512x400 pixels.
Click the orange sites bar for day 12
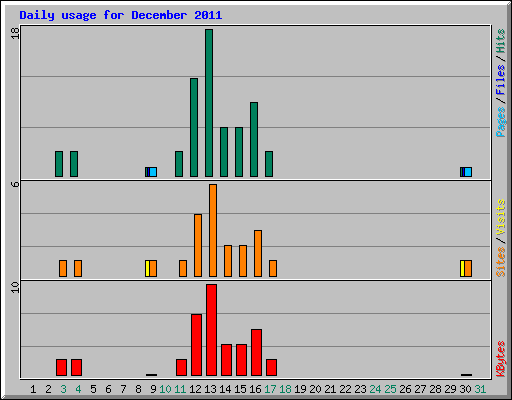[198, 245]
